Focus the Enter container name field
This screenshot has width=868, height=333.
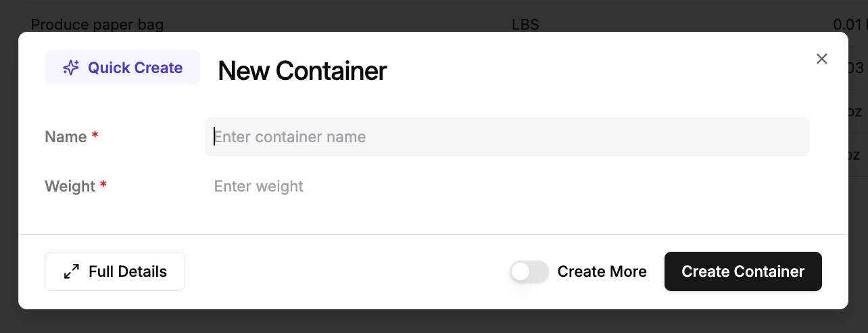click(x=507, y=137)
